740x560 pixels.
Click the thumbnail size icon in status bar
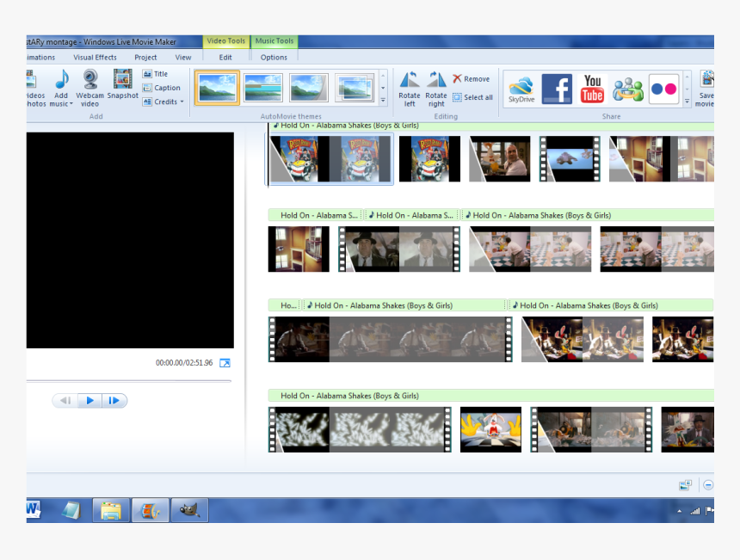(x=685, y=484)
